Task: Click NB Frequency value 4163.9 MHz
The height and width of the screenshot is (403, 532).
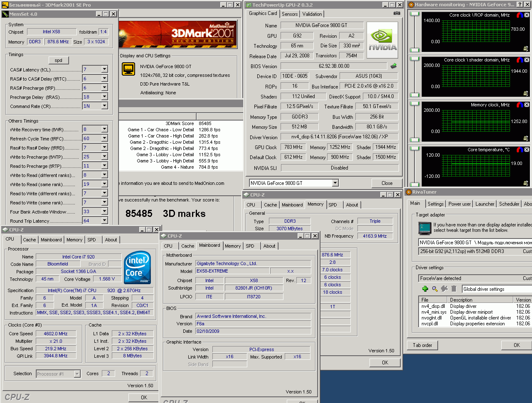Action: click(374, 236)
